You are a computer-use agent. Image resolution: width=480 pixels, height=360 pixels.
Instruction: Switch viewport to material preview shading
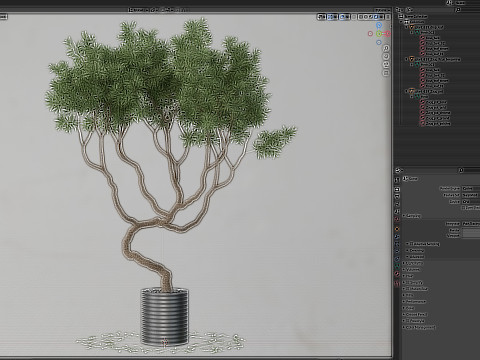(x=371, y=17)
